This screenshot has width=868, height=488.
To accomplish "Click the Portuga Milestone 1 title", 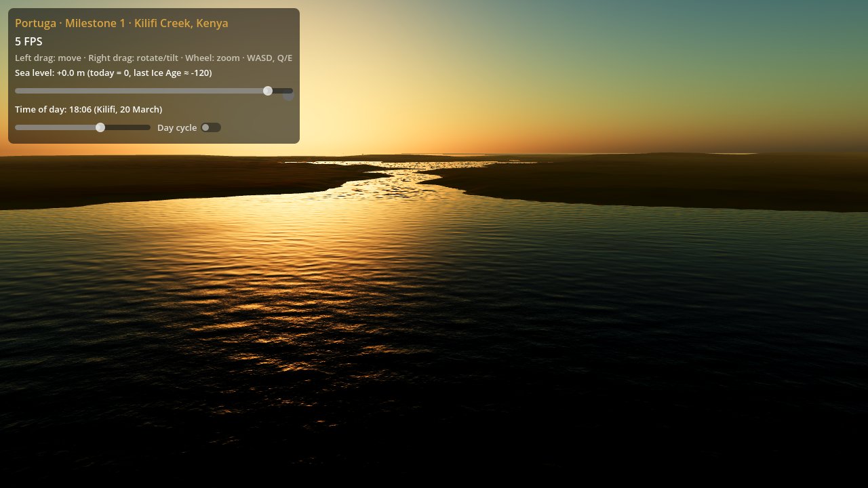I will (121, 23).
